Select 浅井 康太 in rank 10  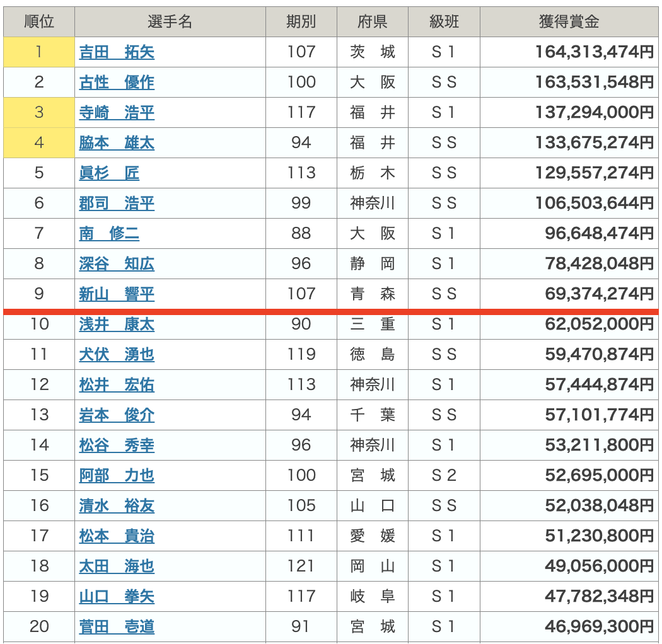[x=117, y=325]
